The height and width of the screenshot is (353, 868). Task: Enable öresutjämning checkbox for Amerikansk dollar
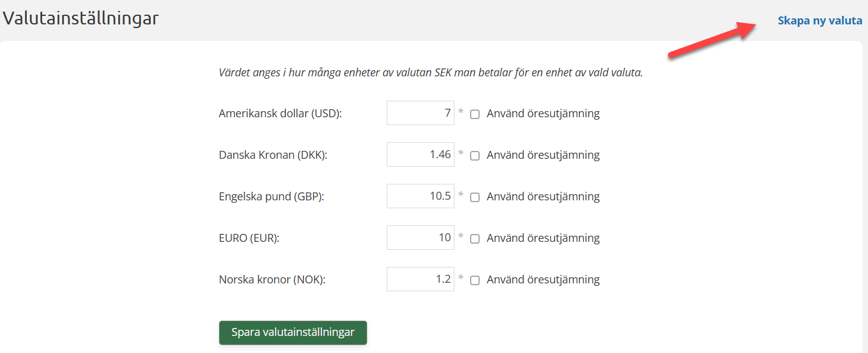(x=475, y=114)
